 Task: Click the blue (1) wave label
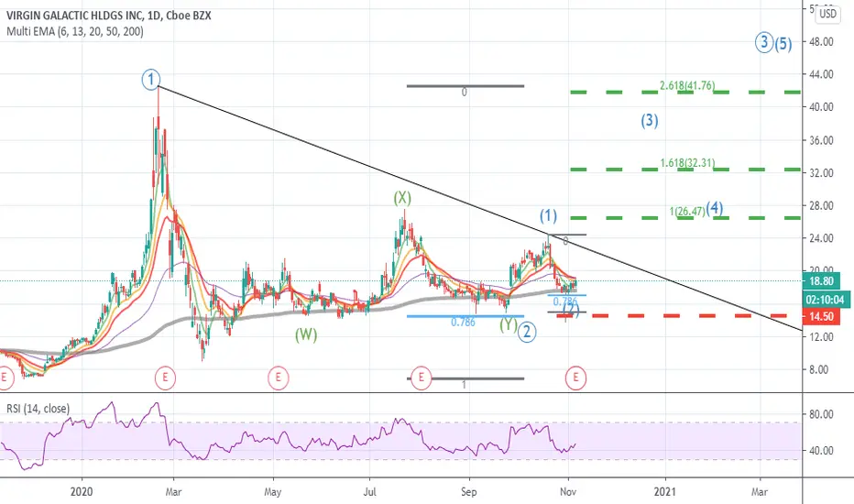click(x=549, y=216)
